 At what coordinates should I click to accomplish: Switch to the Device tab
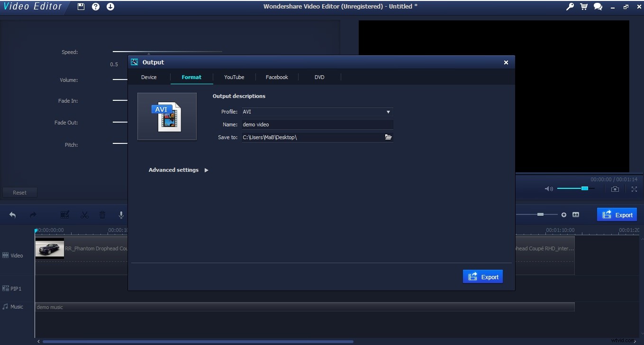(149, 77)
